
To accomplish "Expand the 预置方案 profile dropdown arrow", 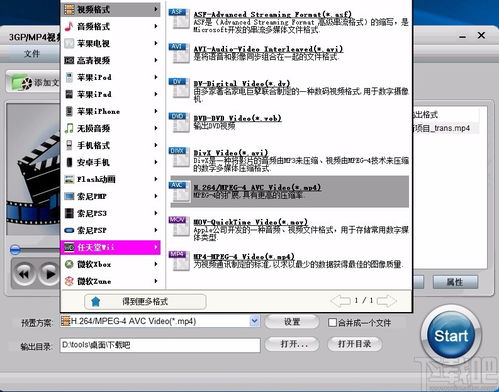I will coord(254,321).
